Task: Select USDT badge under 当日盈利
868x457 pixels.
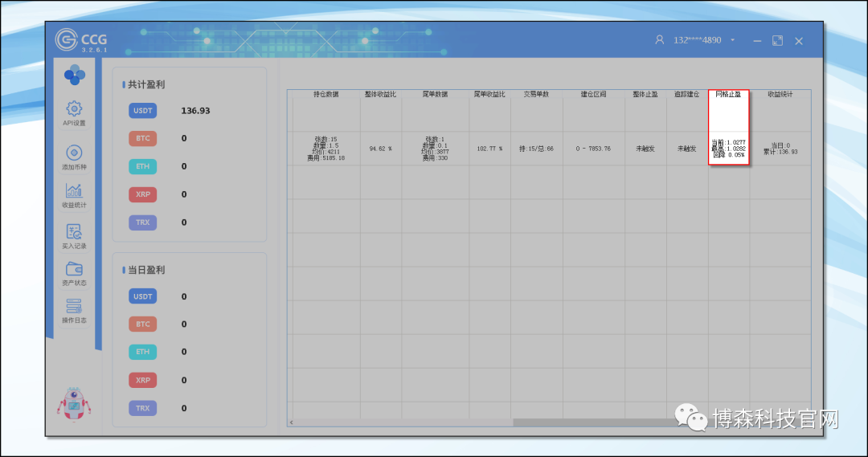Action: (143, 296)
